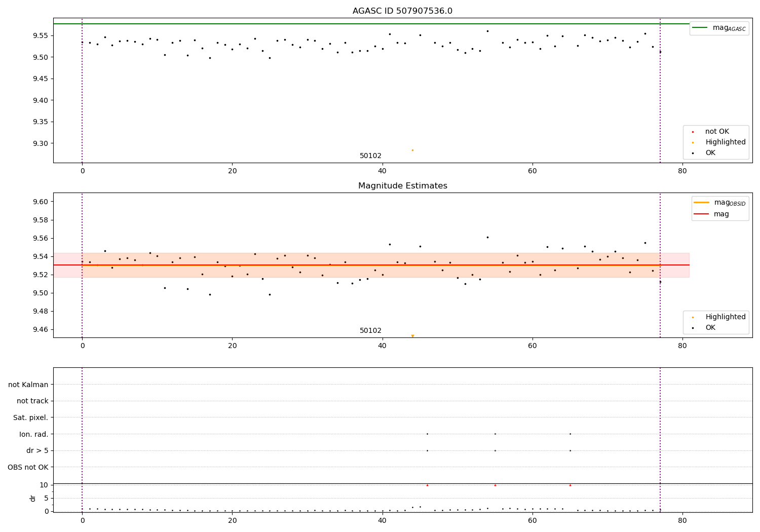Click the 60 x-tick under Magnitude Estimates plot
The image size is (760, 532).
[x=532, y=346]
